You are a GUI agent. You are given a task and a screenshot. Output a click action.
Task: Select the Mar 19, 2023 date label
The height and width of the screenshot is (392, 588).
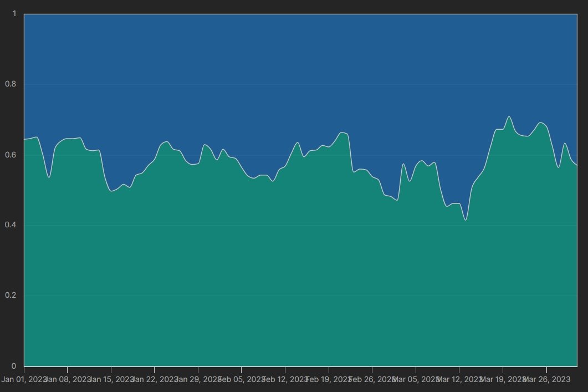pyautogui.click(x=503, y=379)
